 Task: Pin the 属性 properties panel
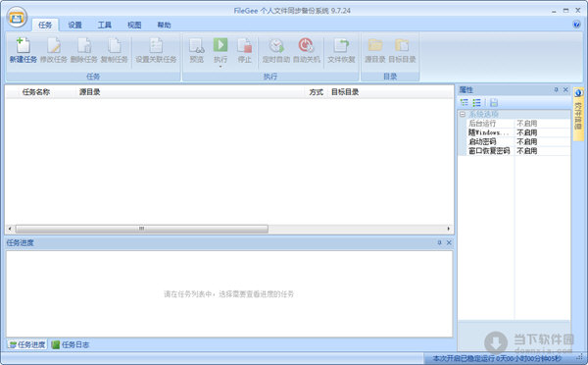click(556, 89)
